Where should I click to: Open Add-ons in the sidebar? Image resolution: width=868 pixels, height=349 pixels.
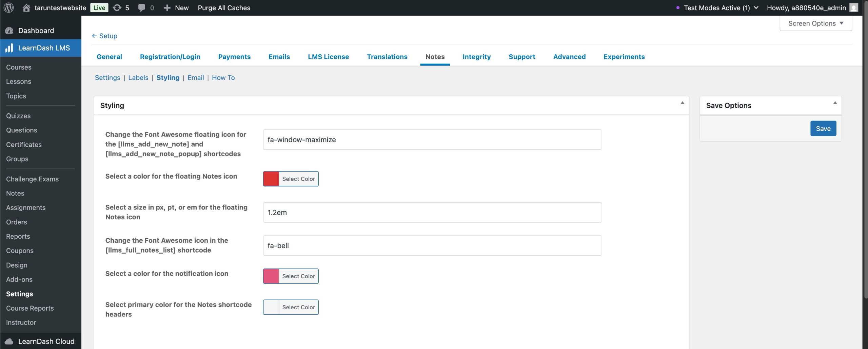19,279
